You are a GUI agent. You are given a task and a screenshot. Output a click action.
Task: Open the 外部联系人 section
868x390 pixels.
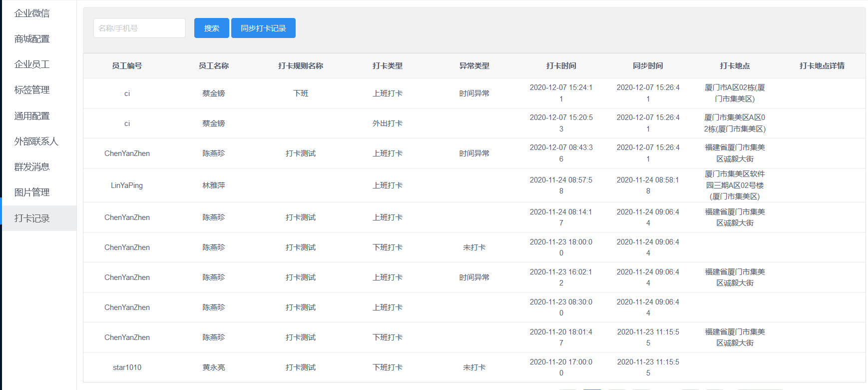(x=36, y=141)
